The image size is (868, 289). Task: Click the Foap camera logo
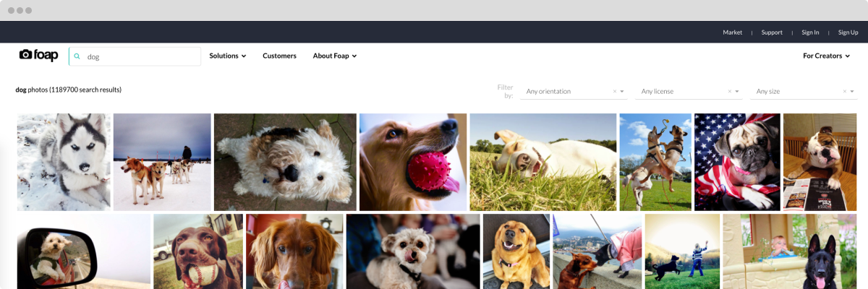coord(38,56)
